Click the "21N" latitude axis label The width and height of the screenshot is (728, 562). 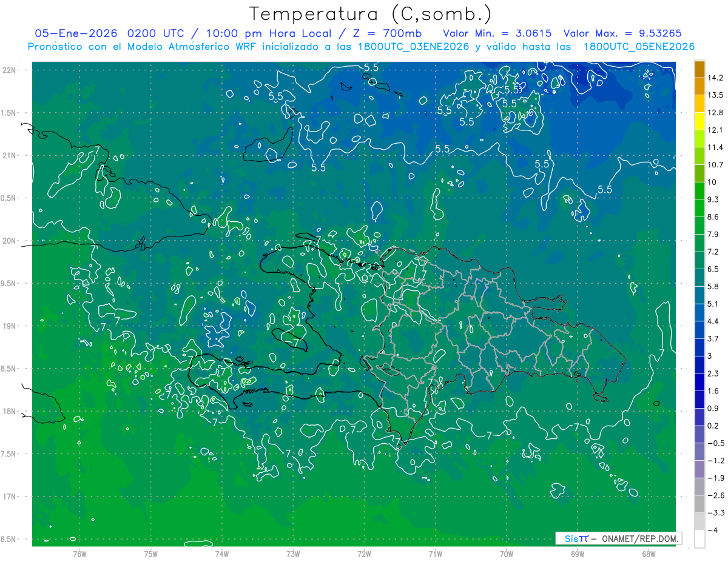coord(9,155)
